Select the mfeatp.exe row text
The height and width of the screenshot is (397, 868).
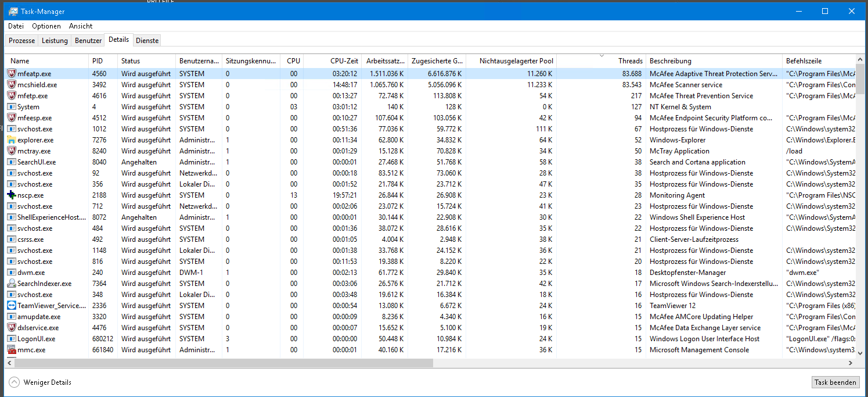[x=34, y=74]
